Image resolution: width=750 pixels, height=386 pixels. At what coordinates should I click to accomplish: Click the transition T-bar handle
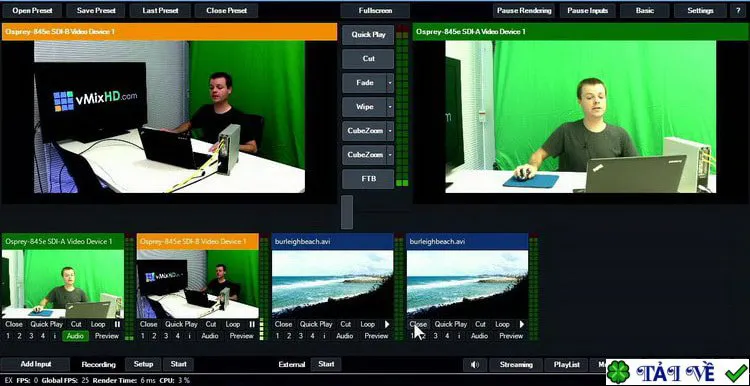point(347,212)
